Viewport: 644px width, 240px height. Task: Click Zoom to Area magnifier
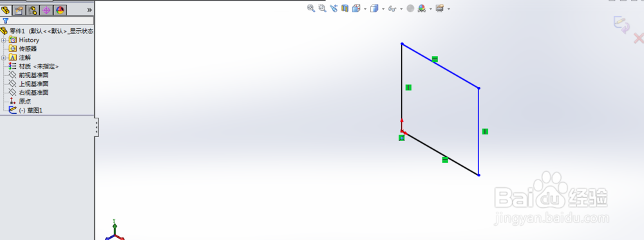[x=323, y=8]
